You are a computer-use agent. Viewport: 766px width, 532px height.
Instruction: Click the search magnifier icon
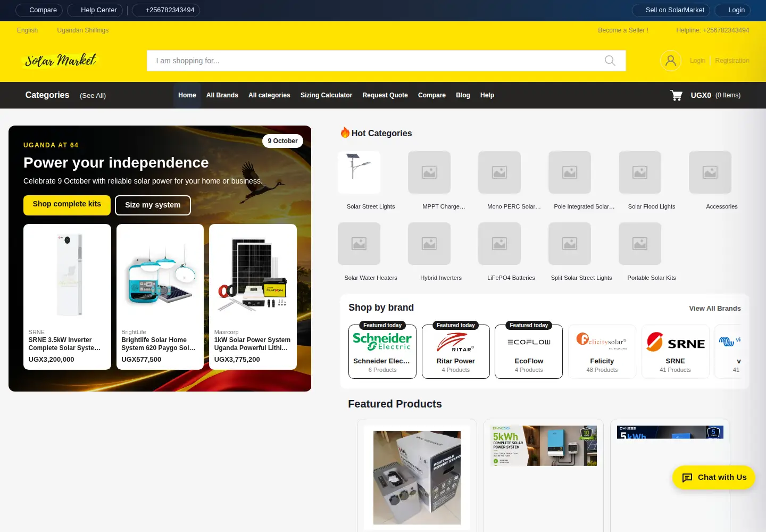[610, 61]
